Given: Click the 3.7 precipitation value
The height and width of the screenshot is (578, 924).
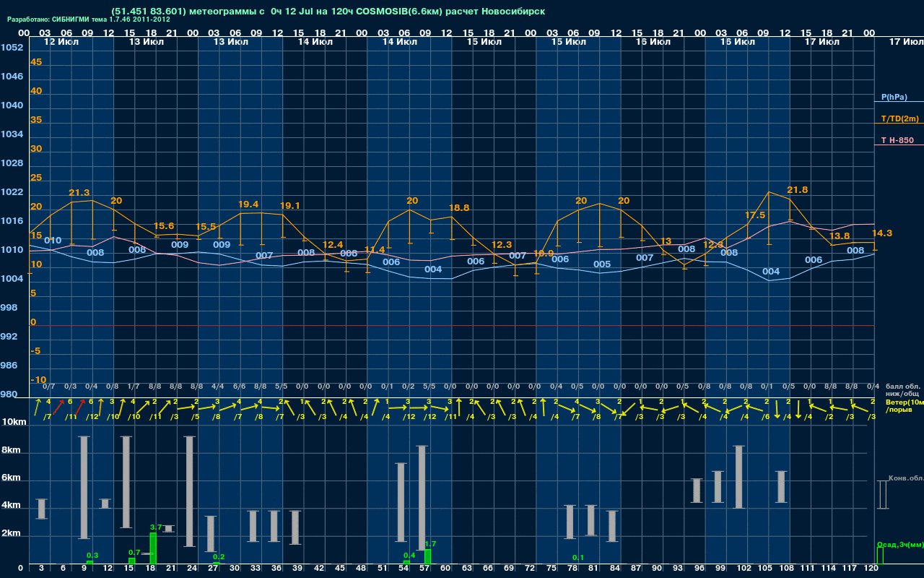Looking at the screenshot, I should pyautogui.click(x=156, y=527).
